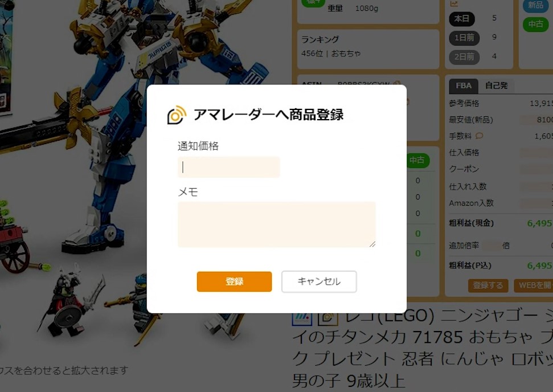
Task: Confirm with the orange 登録 button
Action: point(234,281)
